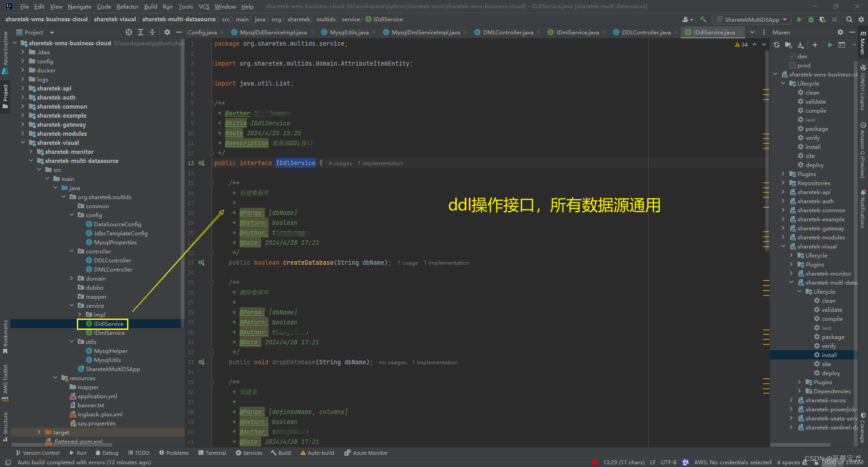
Task: Expand sharetek-nacos in the Maven panel
Action: pyautogui.click(x=791, y=400)
